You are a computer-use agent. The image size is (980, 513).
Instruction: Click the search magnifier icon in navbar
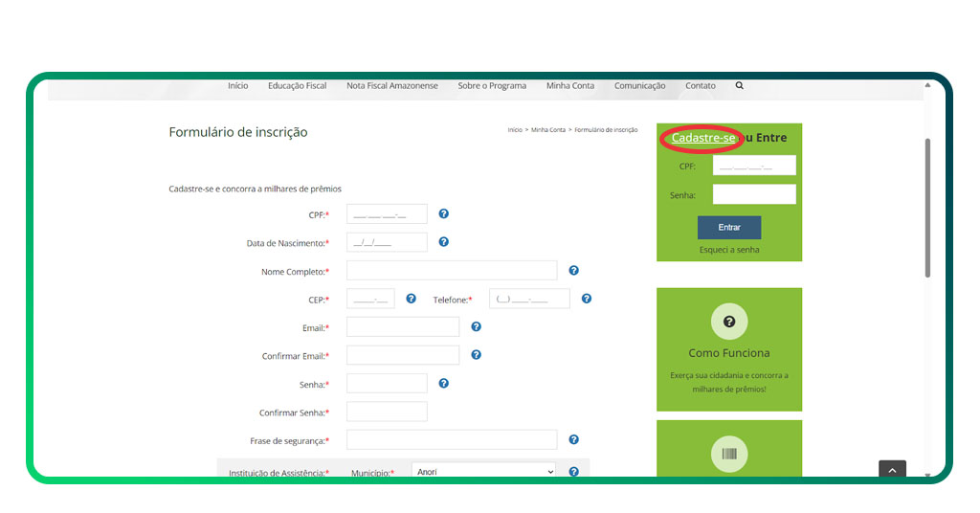click(739, 85)
